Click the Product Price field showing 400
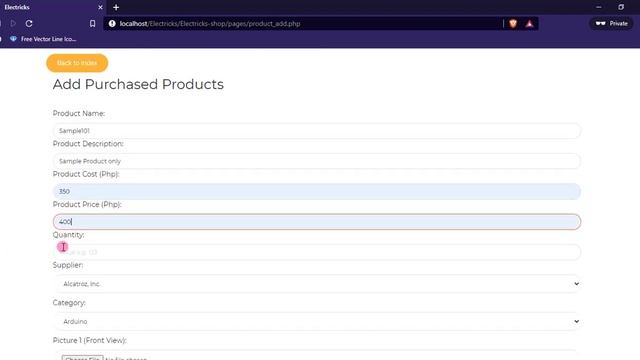The width and height of the screenshot is (640, 360). (317, 222)
